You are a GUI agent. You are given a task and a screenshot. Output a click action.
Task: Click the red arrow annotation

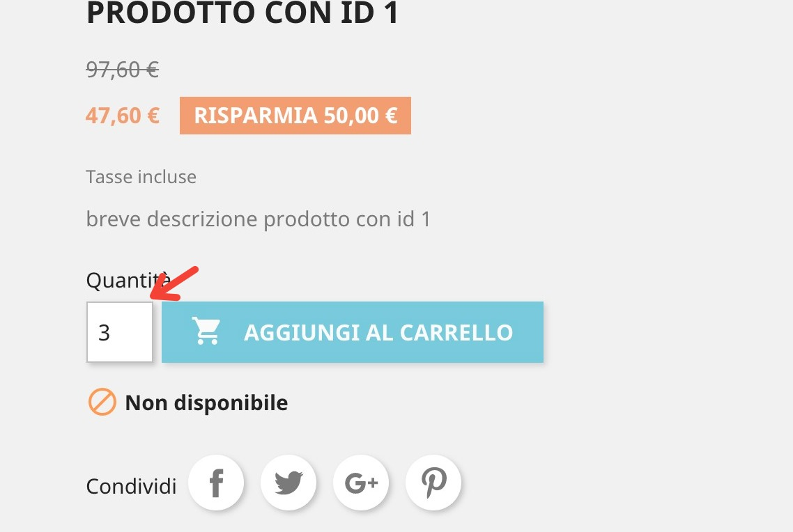(x=174, y=284)
